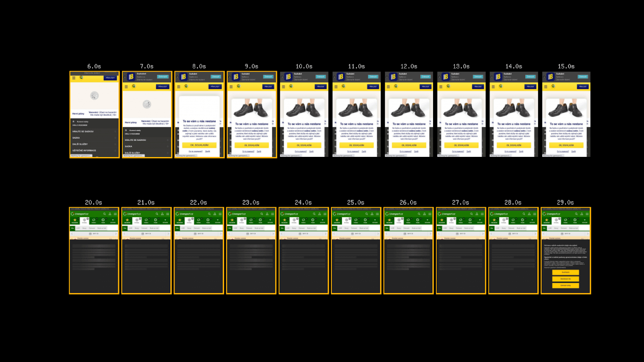Click hamburger menu icon in the 6.0s frame
The image size is (644, 362).
(x=74, y=78)
